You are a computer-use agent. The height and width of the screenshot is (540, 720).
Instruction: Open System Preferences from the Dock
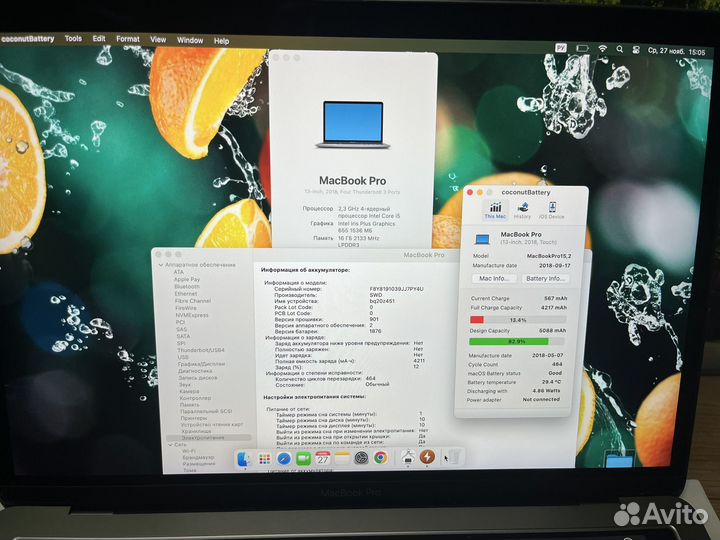tap(361, 458)
